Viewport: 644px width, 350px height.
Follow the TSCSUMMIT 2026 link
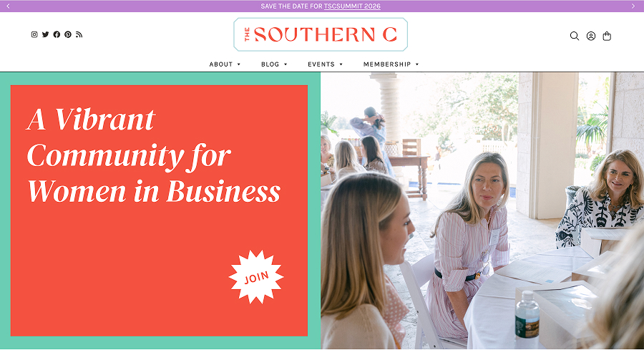tap(352, 6)
